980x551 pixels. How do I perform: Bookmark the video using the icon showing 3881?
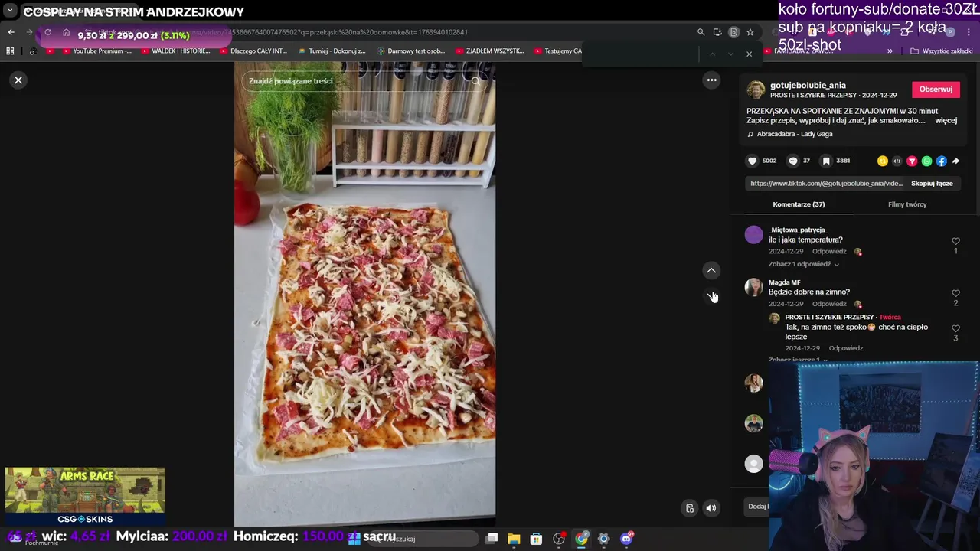pos(826,161)
